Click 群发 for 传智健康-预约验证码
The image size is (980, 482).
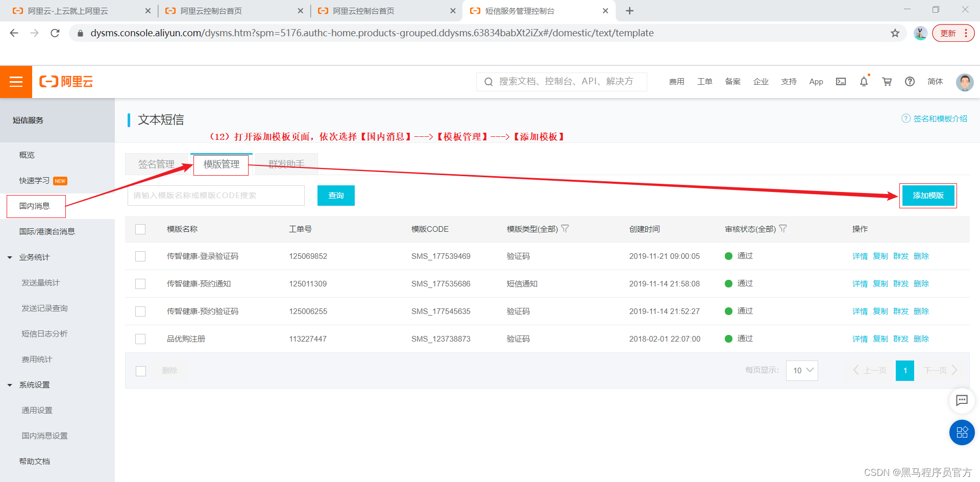[901, 311]
